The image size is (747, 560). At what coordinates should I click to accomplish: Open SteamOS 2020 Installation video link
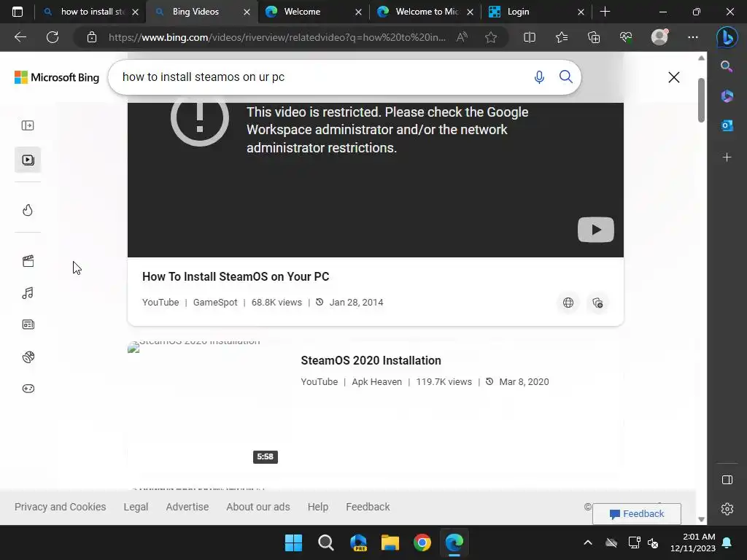pos(371,360)
